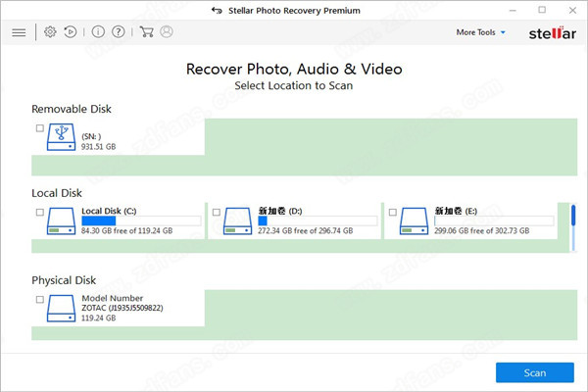This screenshot has height=392, width=588.
Task: Click the "(SN: )" drive label
Action: click(x=91, y=136)
